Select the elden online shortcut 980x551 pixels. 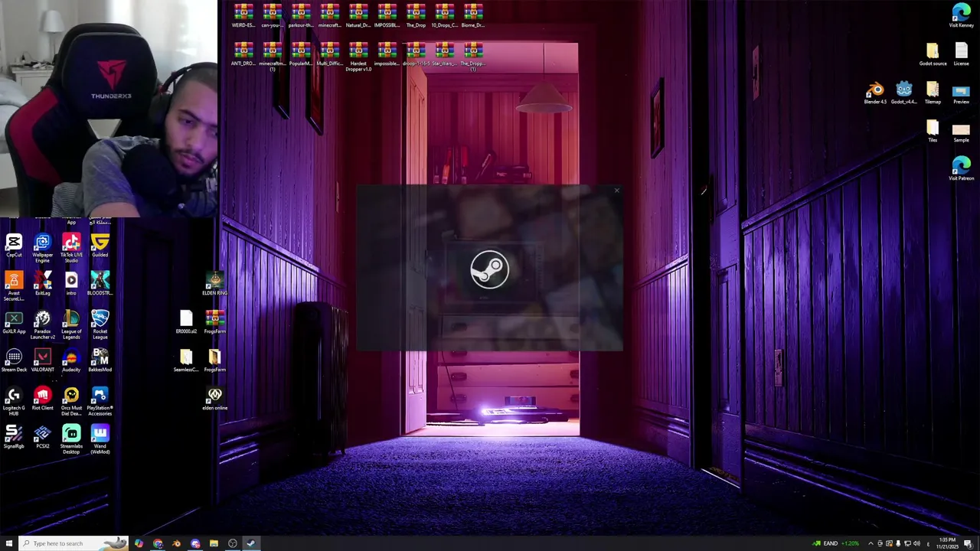click(x=214, y=399)
